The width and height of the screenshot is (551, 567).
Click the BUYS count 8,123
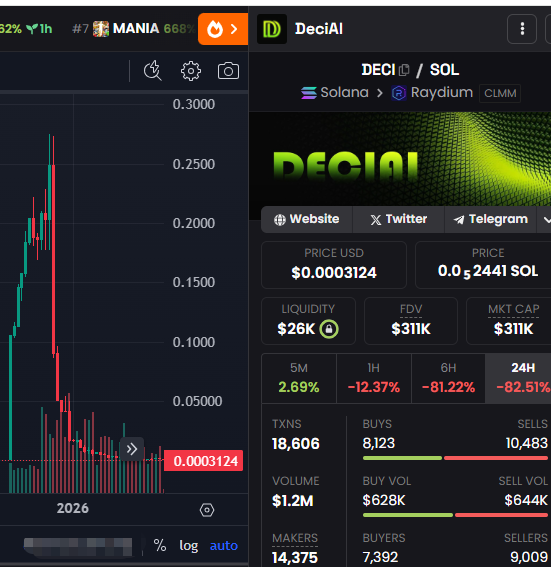point(379,443)
